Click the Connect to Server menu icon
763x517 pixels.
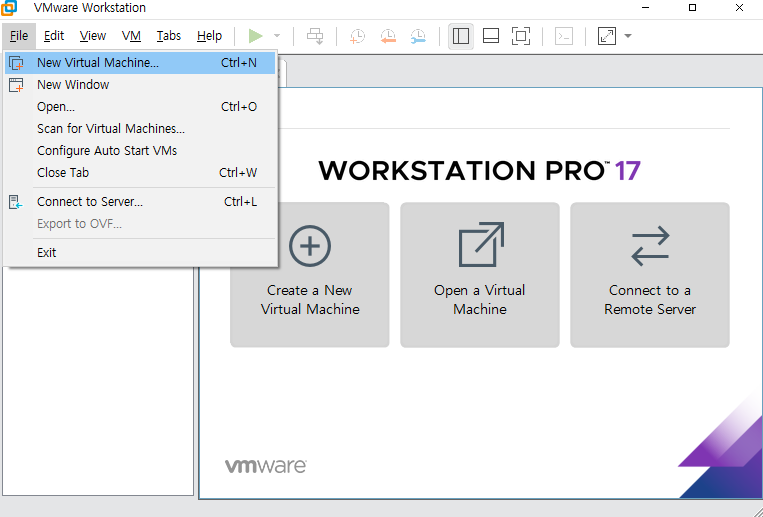(16, 202)
